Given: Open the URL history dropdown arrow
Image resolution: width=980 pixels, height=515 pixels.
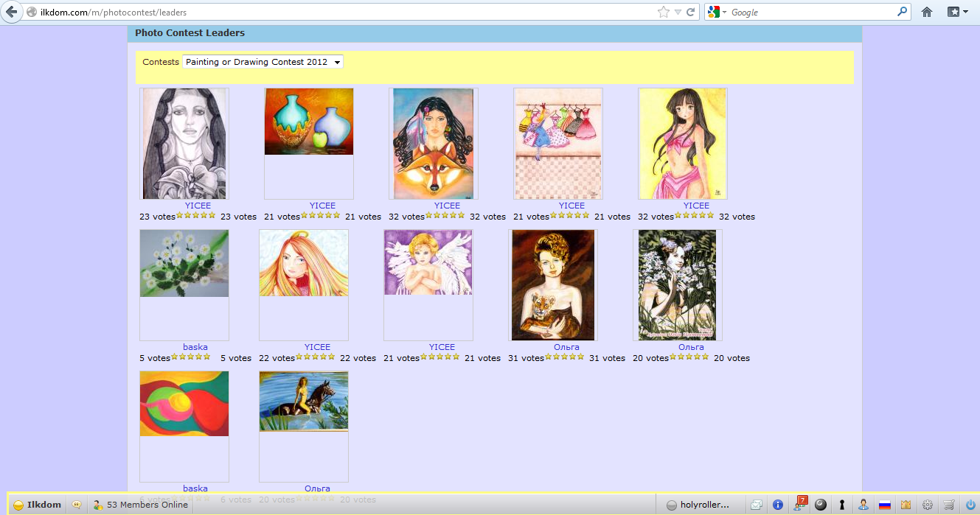Looking at the screenshot, I should [678, 13].
